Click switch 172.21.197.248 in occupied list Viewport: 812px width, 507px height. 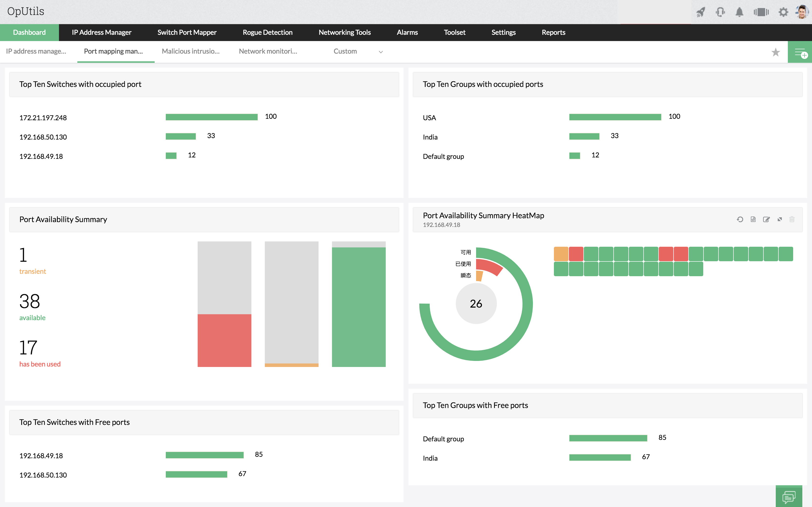tap(43, 118)
